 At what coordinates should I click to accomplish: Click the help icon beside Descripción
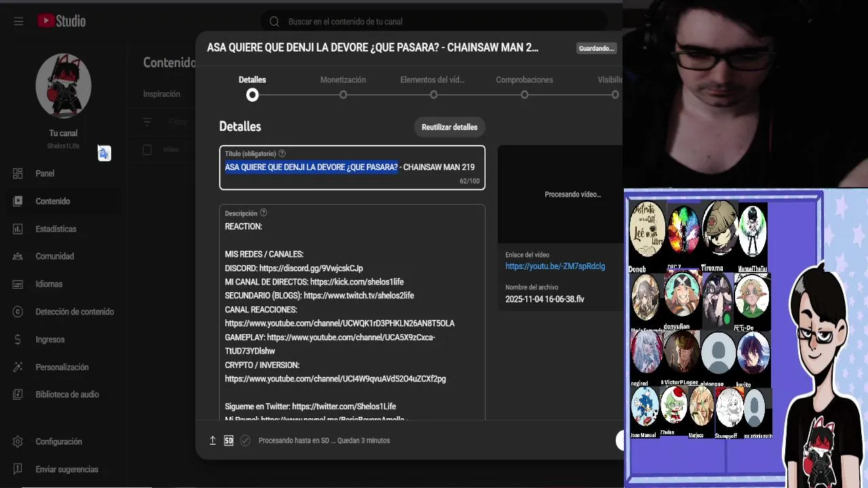(264, 213)
